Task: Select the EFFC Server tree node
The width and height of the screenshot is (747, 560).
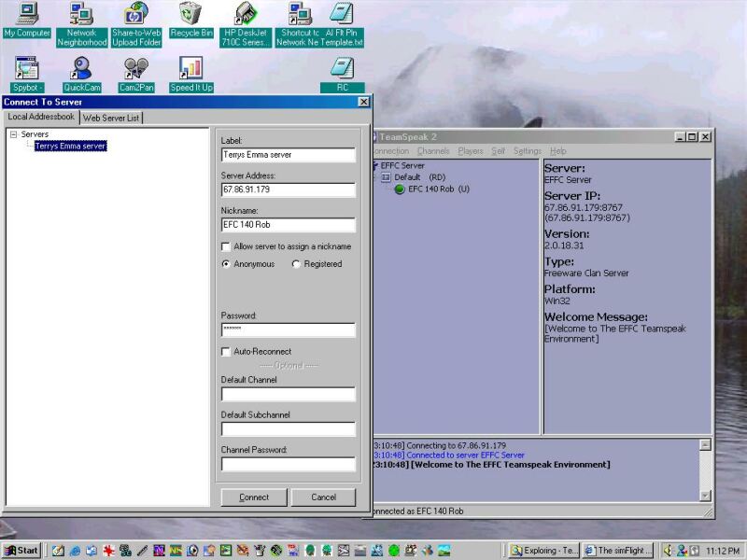Action: point(402,166)
